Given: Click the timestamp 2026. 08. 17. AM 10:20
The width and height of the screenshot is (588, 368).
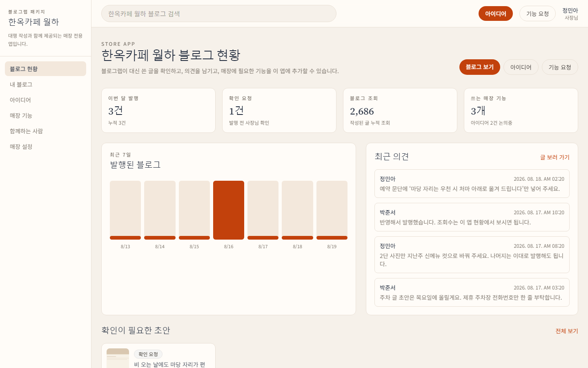Looking at the screenshot, I should pyautogui.click(x=539, y=213).
